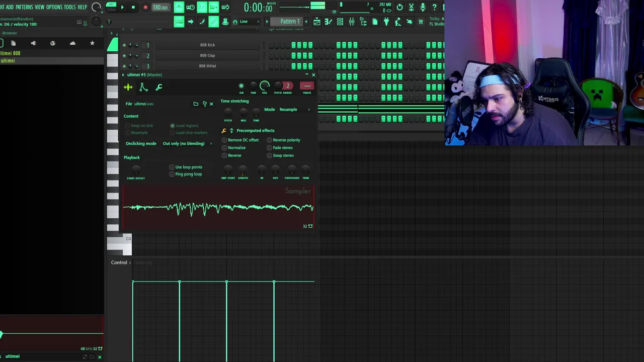Add new pattern with plus button
This screenshot has width=644, height=362.
[x=306, y=22]
